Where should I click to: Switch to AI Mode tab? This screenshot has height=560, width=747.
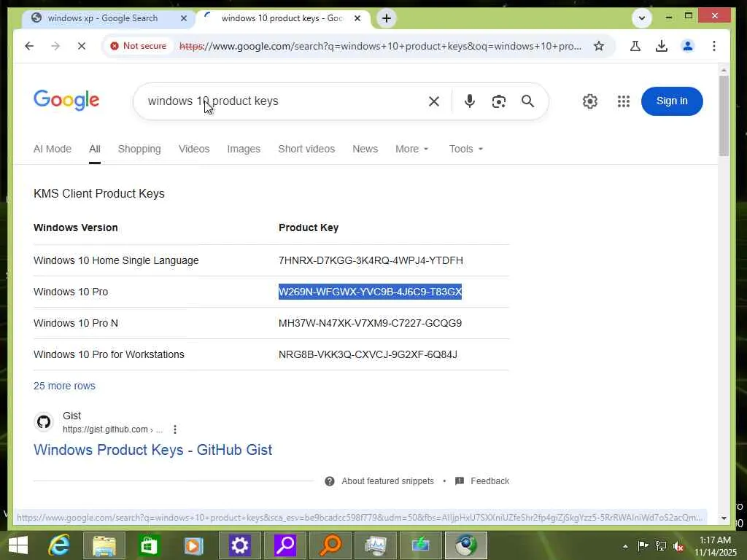pyautogui.click(x=53, y=149)
